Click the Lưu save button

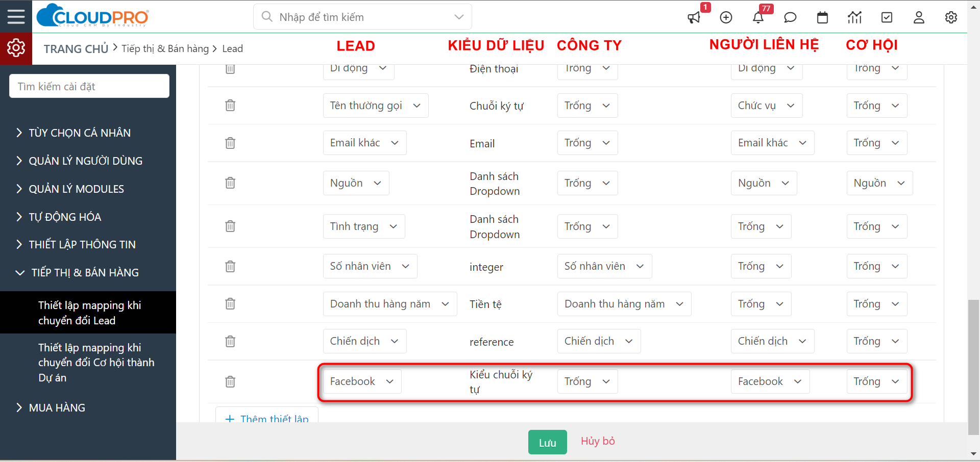(547, 442)
